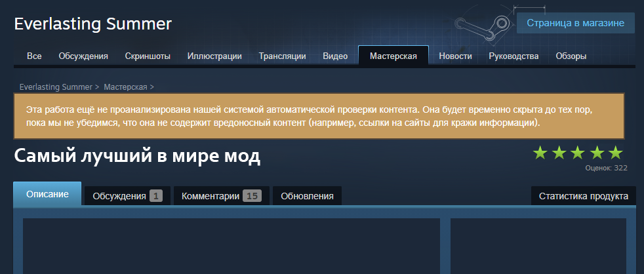
Task: Click the Everlasting Summer hub title
Action: click(93, 24)
